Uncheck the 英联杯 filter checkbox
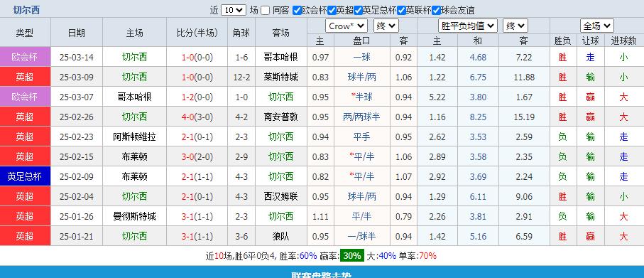Viewport: 644px width, 278px height. (x=402, y=10)
